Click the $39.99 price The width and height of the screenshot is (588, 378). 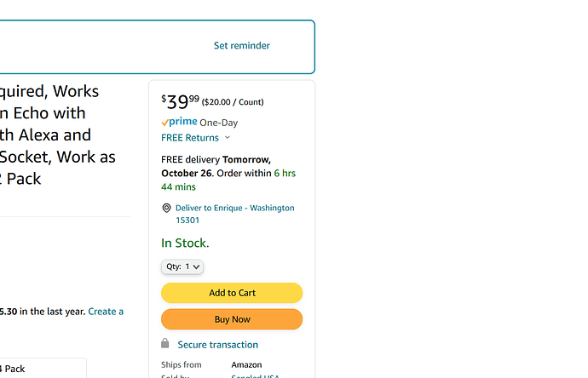point(181,101)
